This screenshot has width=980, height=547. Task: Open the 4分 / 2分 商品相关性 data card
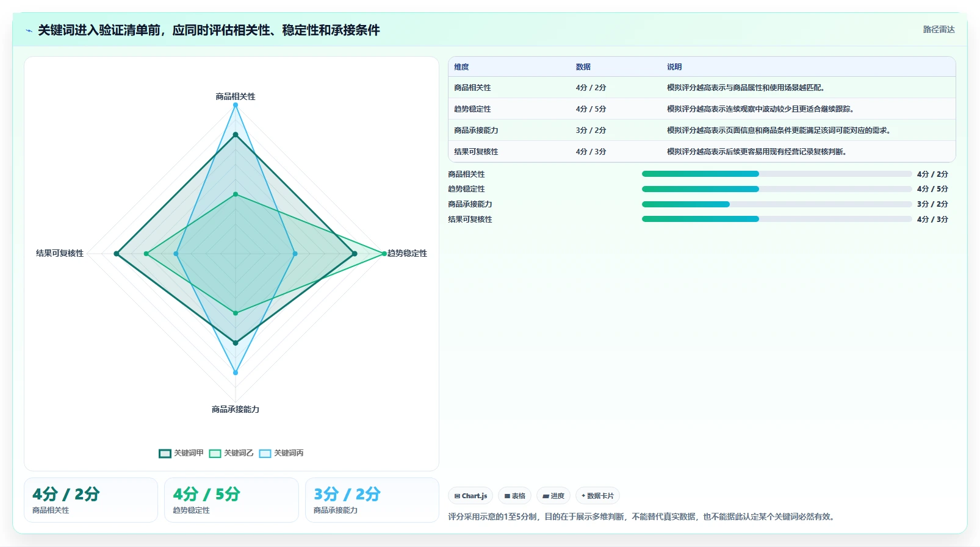pyautogui.click(x=91, y=500)
